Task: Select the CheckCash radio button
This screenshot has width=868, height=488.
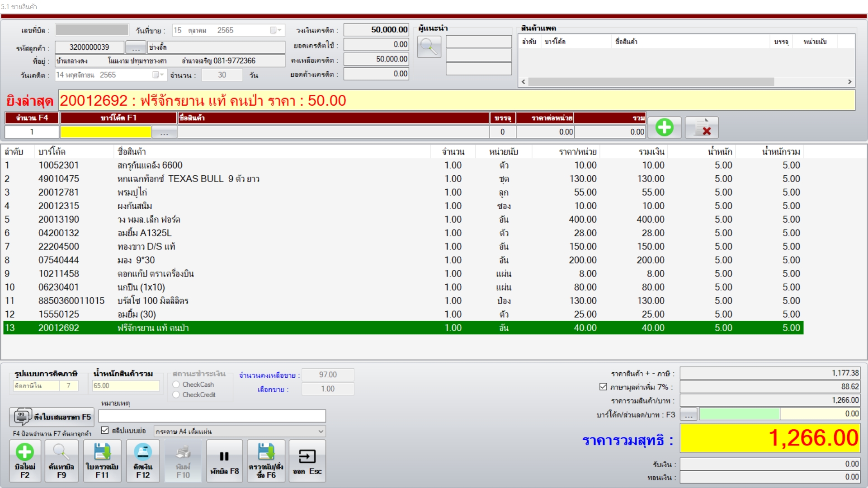Action: (x=176, y=385)
